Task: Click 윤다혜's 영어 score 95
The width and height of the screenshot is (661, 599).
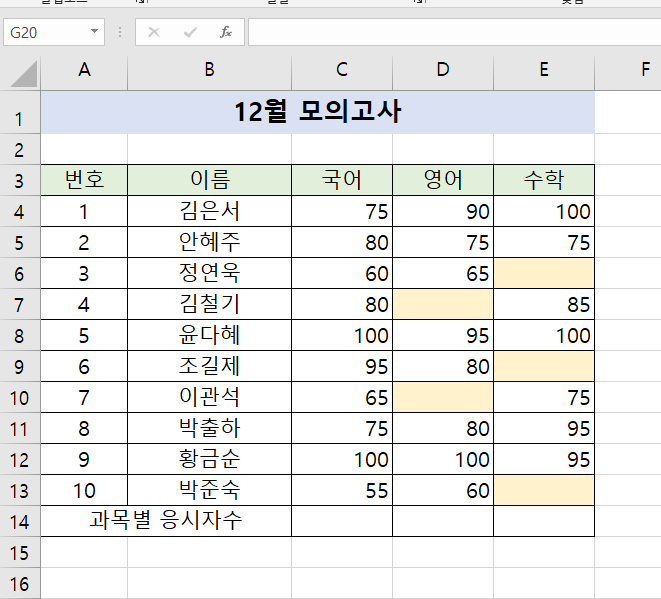Action: click(443, 335)
